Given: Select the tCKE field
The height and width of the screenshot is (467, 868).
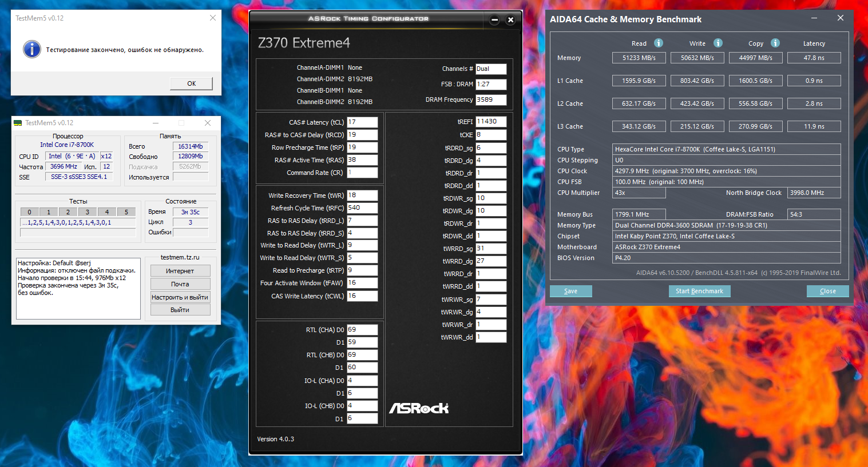Looking at the screenshot, I should 491,135.
